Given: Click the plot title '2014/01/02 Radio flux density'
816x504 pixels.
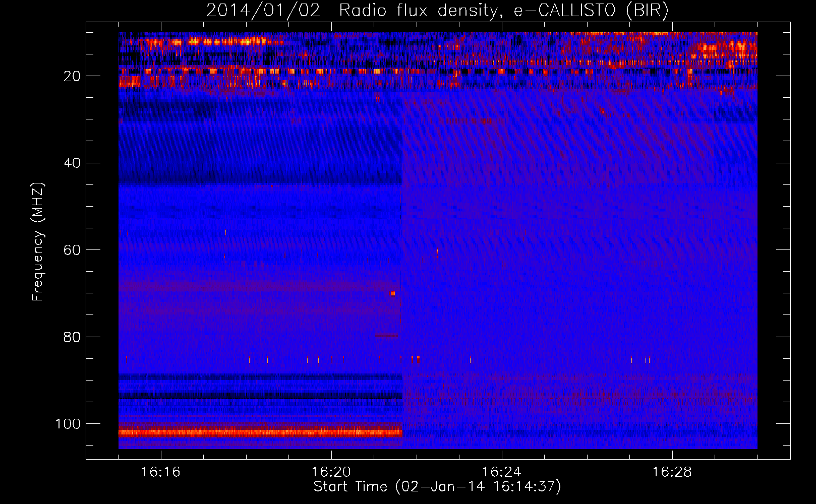Looking at the screenshot, I should coord(437,10).
